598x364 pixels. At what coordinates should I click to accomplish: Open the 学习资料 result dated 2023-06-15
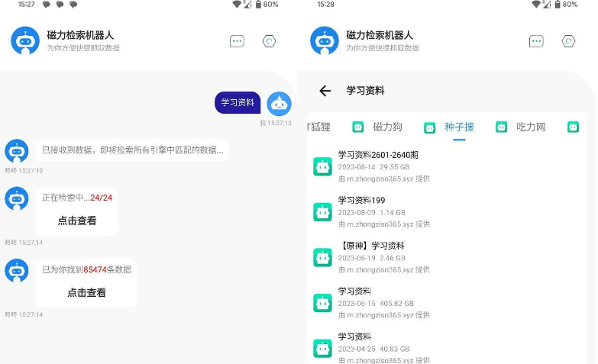(x=447, y=303)
